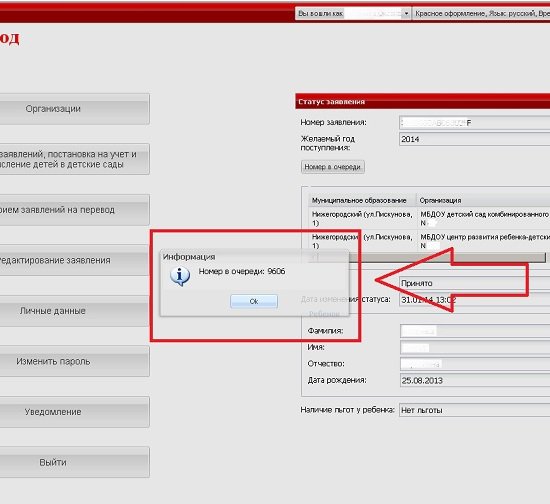The width and height of the screenshot is (550, 504).
Task: Click the 'Наличие льгот у ребенка' field
Action: pos(475,410)
